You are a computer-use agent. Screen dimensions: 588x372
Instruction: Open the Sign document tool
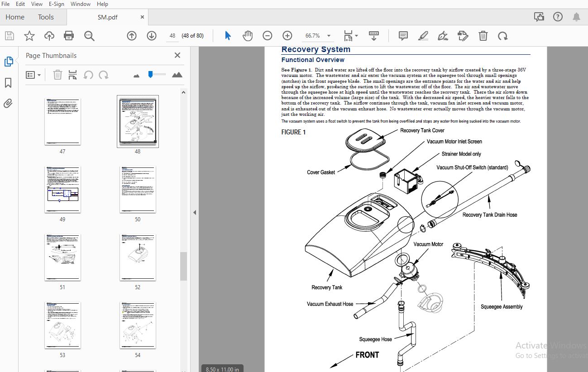point(443,36)
